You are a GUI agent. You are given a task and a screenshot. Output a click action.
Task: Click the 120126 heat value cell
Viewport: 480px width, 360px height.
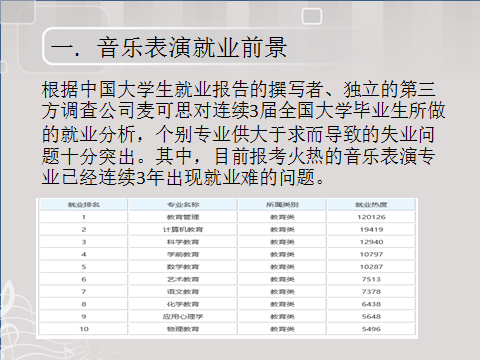[x=371, y=217]
